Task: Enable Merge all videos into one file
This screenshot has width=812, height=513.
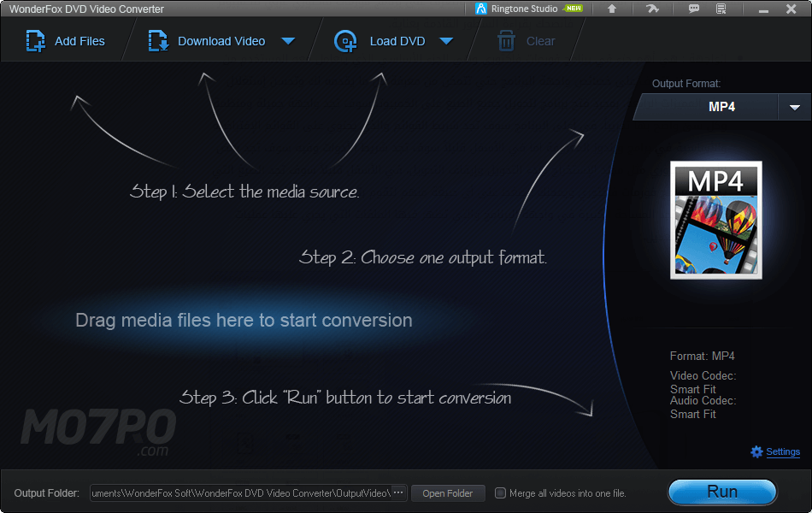Action: (501, 493)
